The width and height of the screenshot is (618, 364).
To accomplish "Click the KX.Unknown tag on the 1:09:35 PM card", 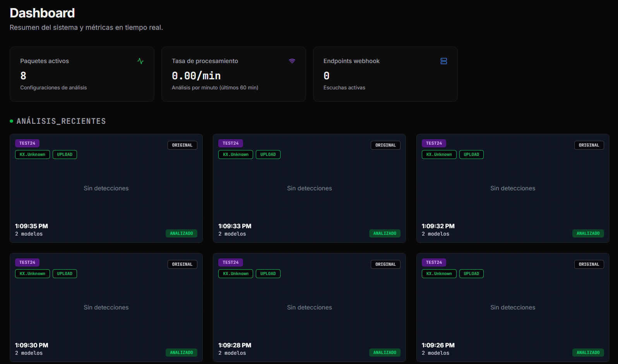I will pyautogui.click(x=33, y=154).
